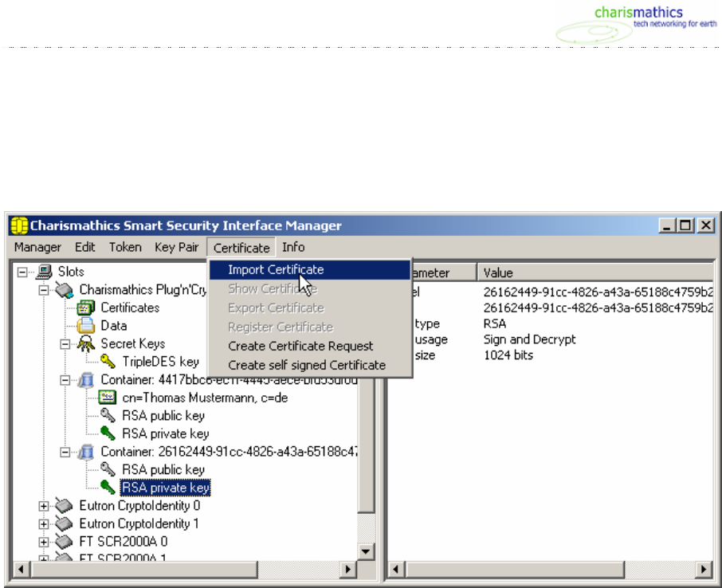Choose Create self signed Certificate
Screen dimensions: 722x588
[309, 365]
